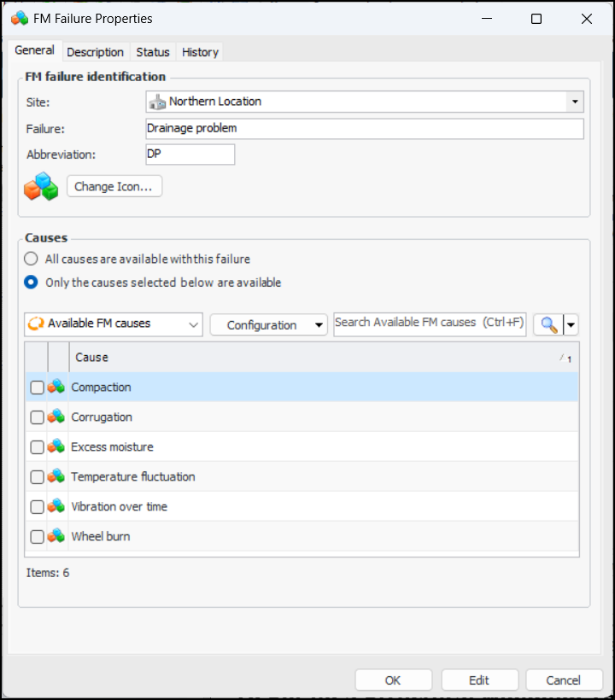615x700 pixels.
Task: Select the Vibration over time row text
Action: click(x=120, y=507)
